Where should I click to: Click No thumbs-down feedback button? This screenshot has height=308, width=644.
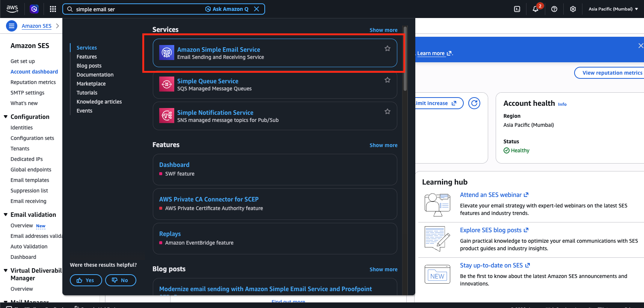(121, 280)
